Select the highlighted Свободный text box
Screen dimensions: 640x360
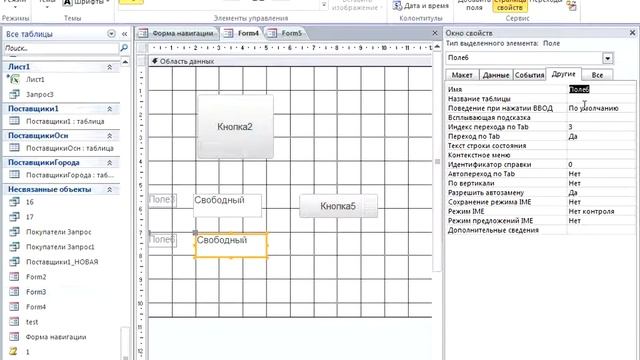(x=231, y=245)
